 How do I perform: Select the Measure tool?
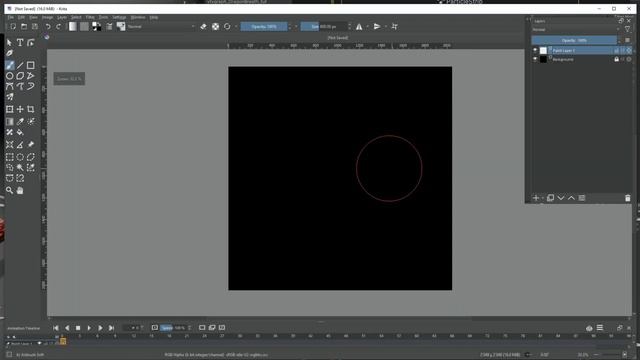pyautogui.click(x=20, y=144)
